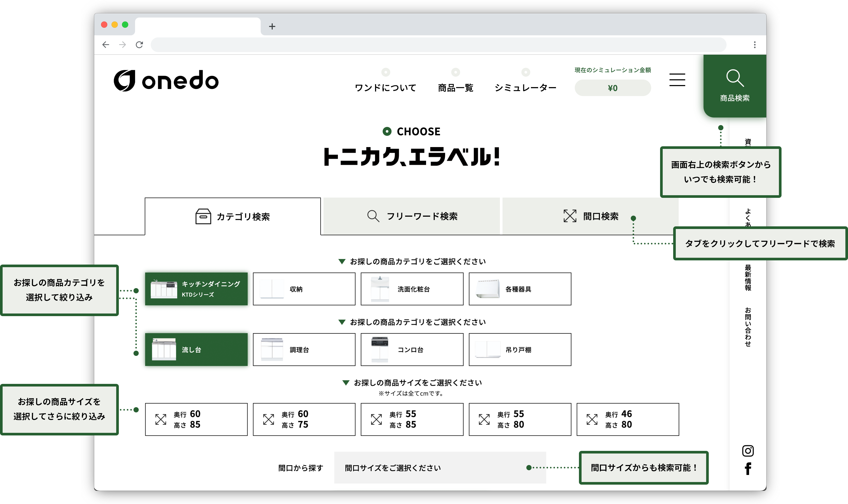Open the browser three-dot menu
The image size is (848, 504).
(x=754, y=45)
